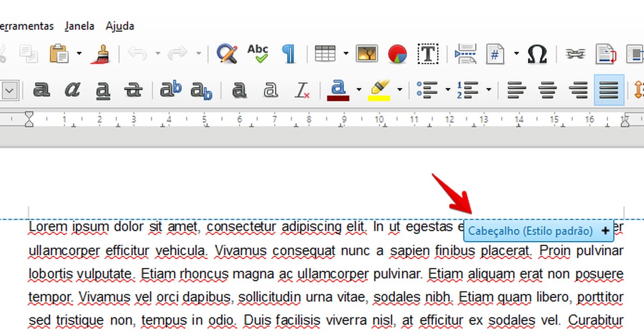This screenshot has width=644, height=334.
Task: Open the font color dropdown arrow
Action: point(358,89)
